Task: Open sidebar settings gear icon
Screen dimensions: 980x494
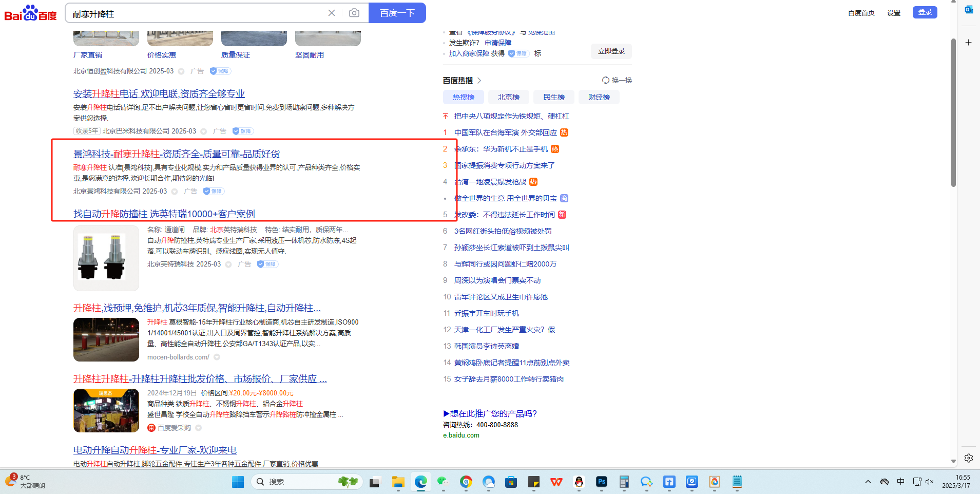Action: (x=969, y=458)
